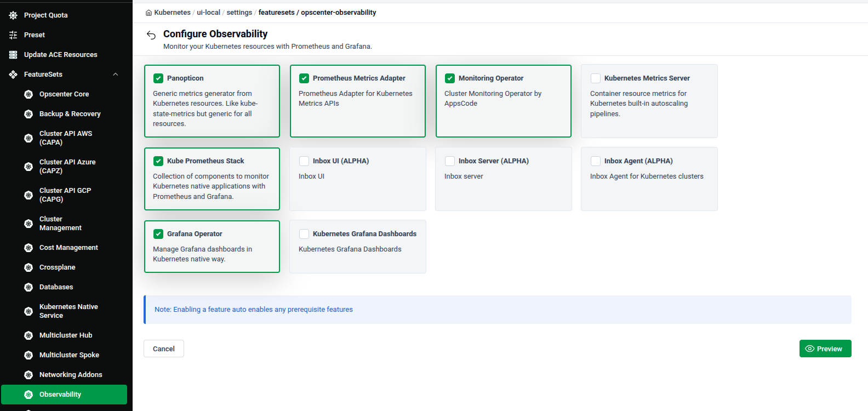Uncheck the Grafana Operator checkbox
868x411 pixels.
click(x=158, y=234)
